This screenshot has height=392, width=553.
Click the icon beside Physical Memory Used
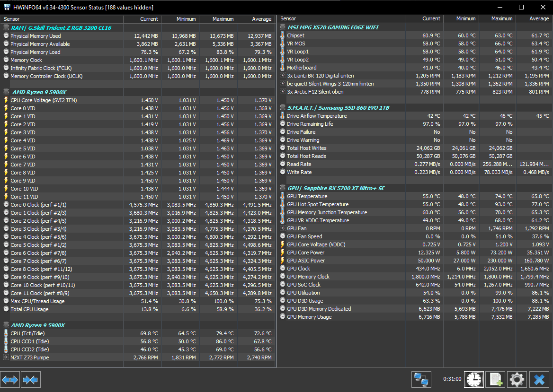[x=6, y=36]
